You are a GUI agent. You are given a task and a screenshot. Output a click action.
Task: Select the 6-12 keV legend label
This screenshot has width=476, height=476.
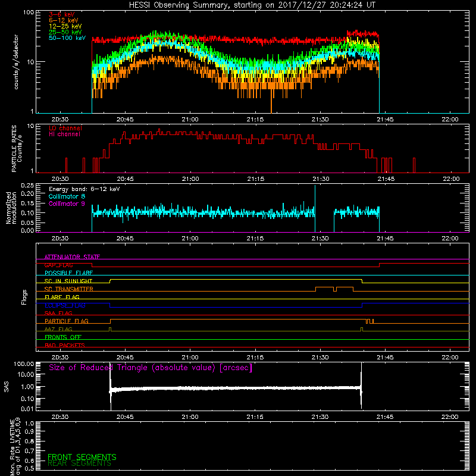[64, 20]
